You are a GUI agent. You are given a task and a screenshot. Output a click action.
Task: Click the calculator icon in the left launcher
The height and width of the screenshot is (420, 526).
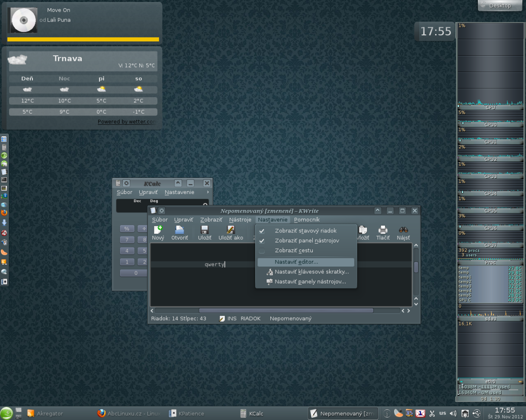click(4, 147)
